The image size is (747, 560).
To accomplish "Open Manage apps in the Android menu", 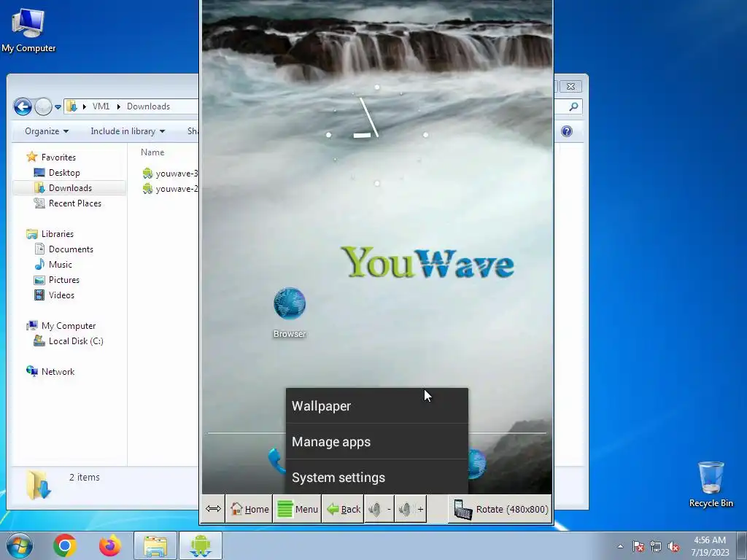I will click(x=377, y=441).
